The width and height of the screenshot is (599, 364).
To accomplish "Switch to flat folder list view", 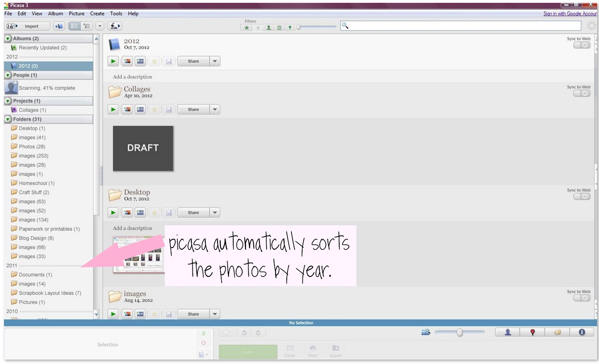I will point(75,26).
